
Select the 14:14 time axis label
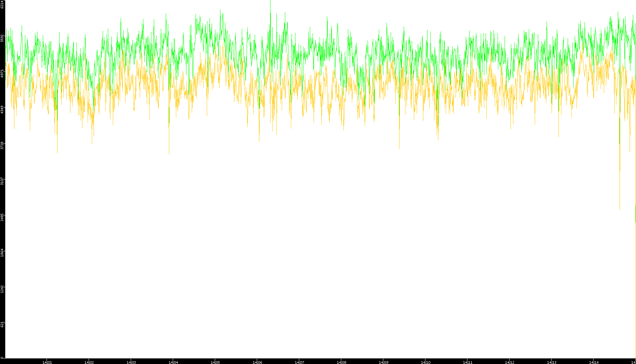point(594,362)
